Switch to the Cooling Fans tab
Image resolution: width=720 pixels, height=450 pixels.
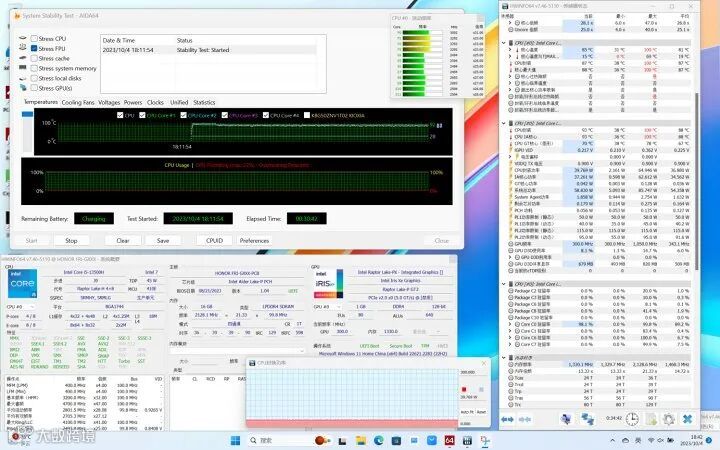coord(78,102)
